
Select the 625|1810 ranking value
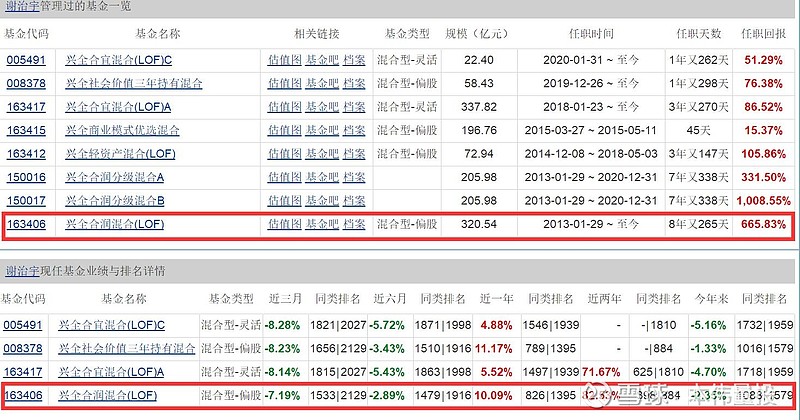coord(658,372)
